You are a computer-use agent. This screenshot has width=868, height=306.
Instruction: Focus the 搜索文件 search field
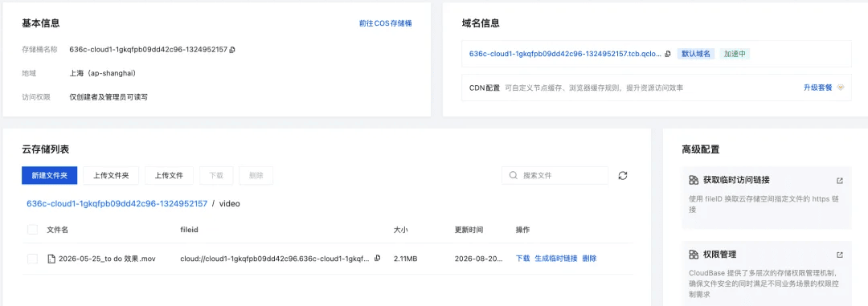(555, 175)
